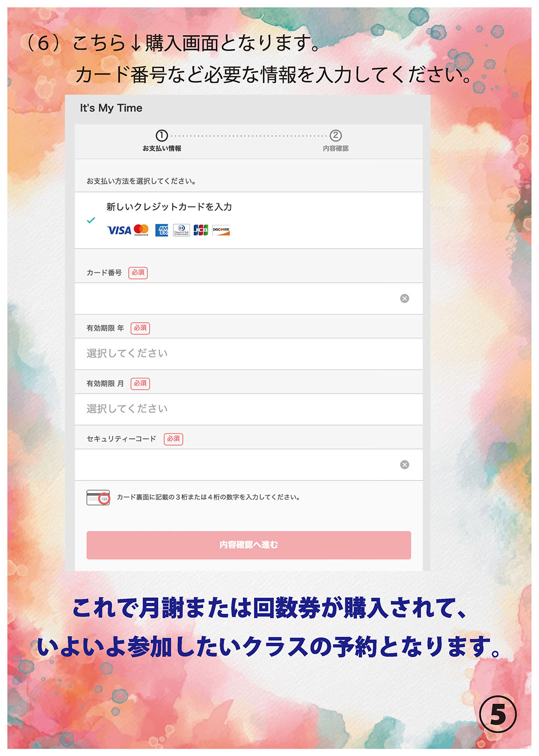
Task: Select the new credit card checkmark option
Action: (91, 220)
